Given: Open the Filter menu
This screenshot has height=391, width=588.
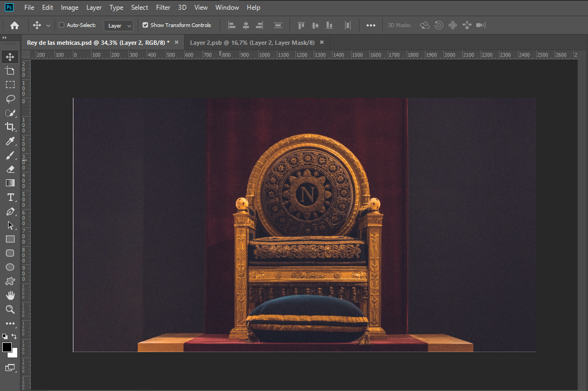Looking at the screenshot, I should (163, 8).
